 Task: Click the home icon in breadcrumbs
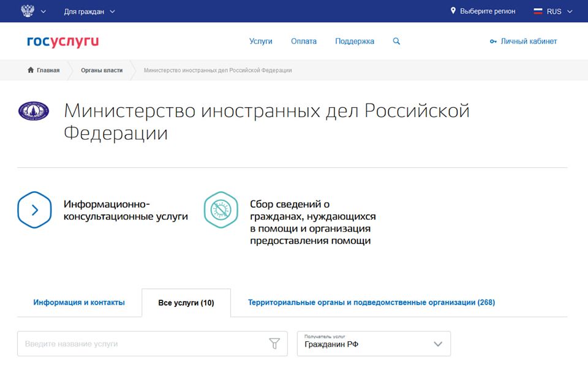click(31, 70)
